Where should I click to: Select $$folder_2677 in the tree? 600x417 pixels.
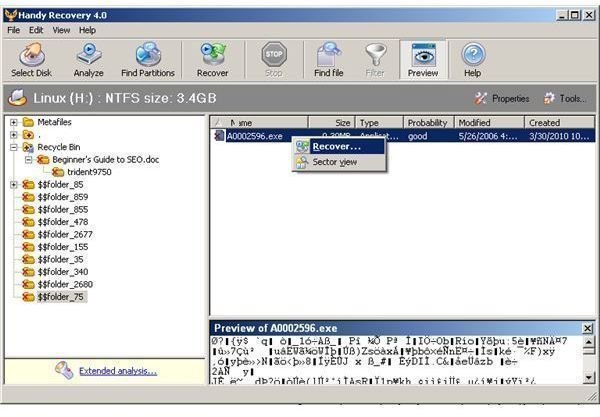click(65, 235)
